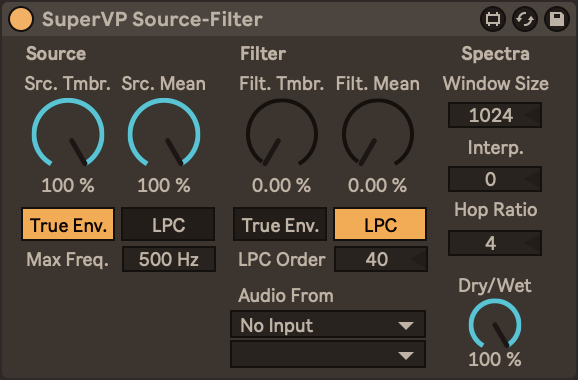Open the Hop Ratio 4 menu

(495, 243)
